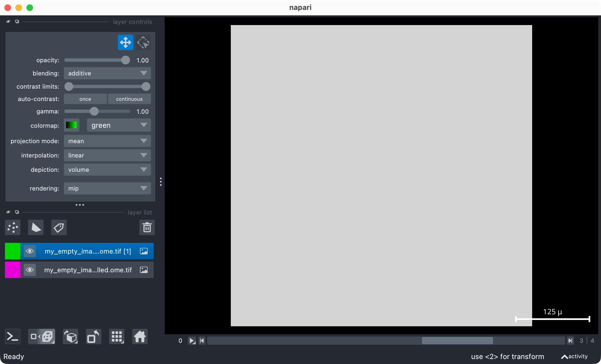Expand the activity panel
The width and height of the screenshot is (601, 364).
coord(575,357)
